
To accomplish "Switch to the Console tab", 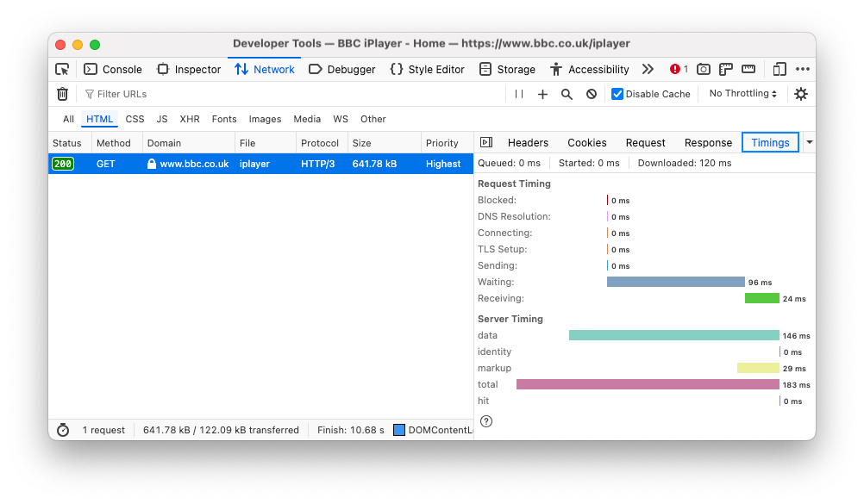I will tap(116, 69).
